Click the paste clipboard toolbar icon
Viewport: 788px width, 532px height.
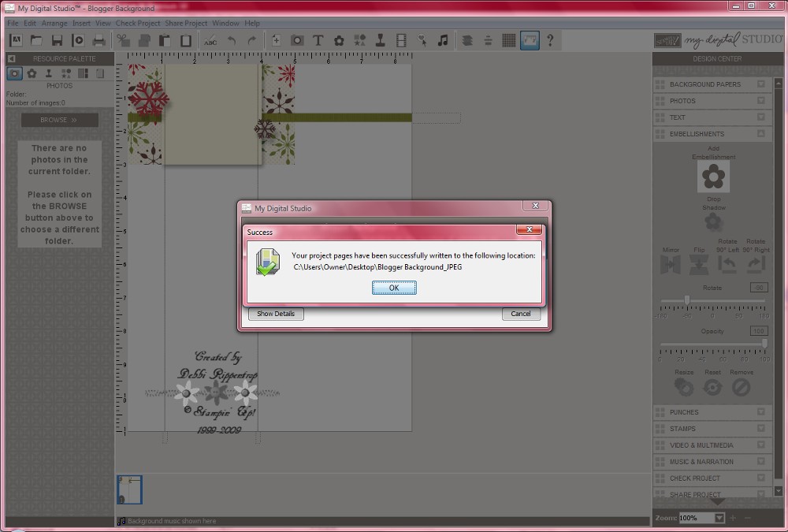click(x=165, y=40)
